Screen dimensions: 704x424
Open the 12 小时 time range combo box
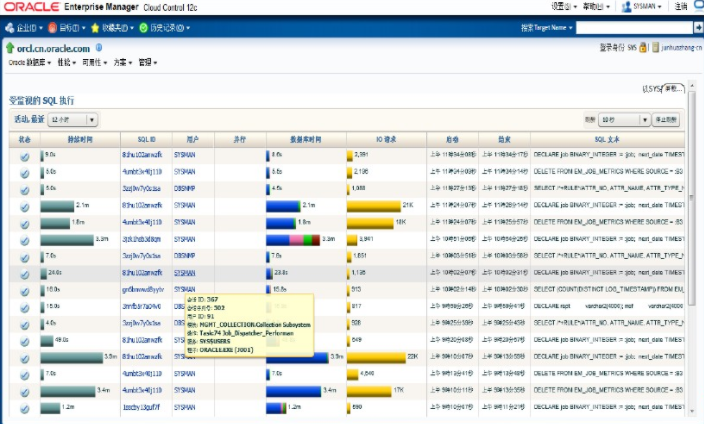[72, 119]
